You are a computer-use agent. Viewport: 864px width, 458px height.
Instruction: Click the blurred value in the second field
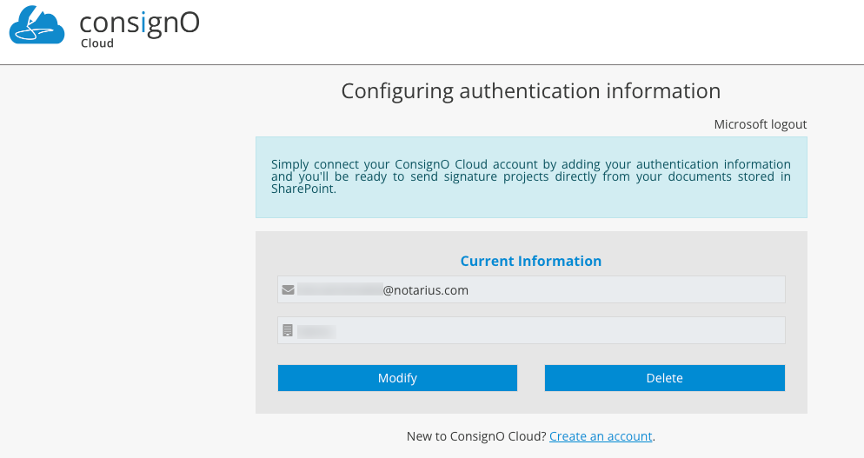(316, 331)
